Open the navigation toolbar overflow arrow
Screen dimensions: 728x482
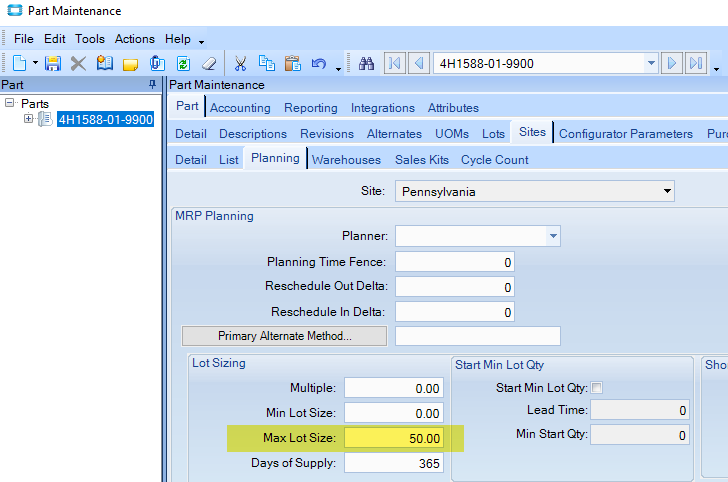[x=716, y=69]
